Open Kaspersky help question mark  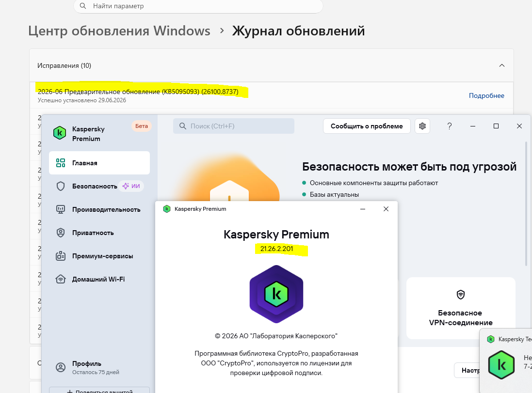click(x=449, y=126)
